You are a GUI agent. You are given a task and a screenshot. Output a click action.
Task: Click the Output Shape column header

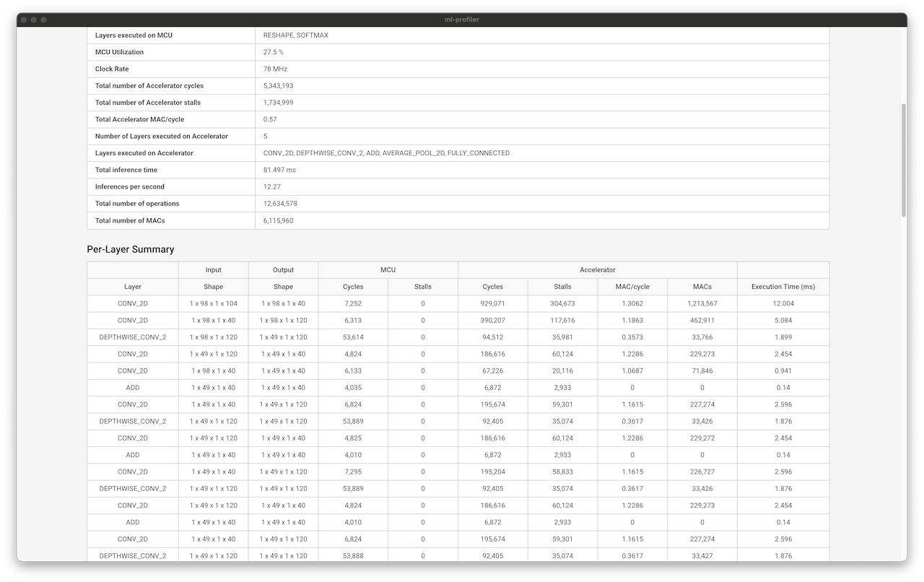click(283, 287)
